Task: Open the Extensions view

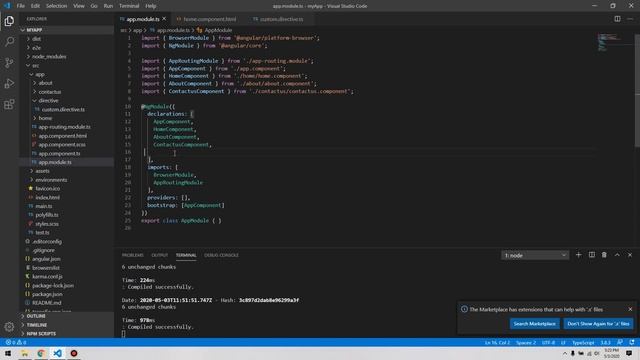Action: (9, 104)
